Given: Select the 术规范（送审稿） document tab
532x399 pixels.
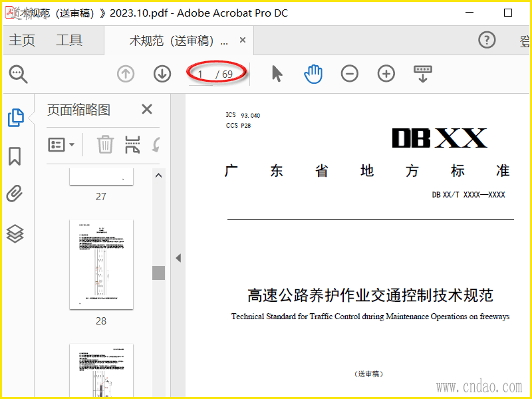Looking at the screenshot, I should pyautogui.click(x=178, y=41).
